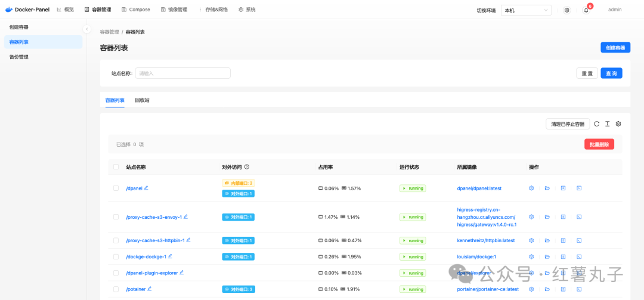Click the 查询 button
Viewport: 644px width, 300px height.
pyautogui.click(x=611, y=73)
